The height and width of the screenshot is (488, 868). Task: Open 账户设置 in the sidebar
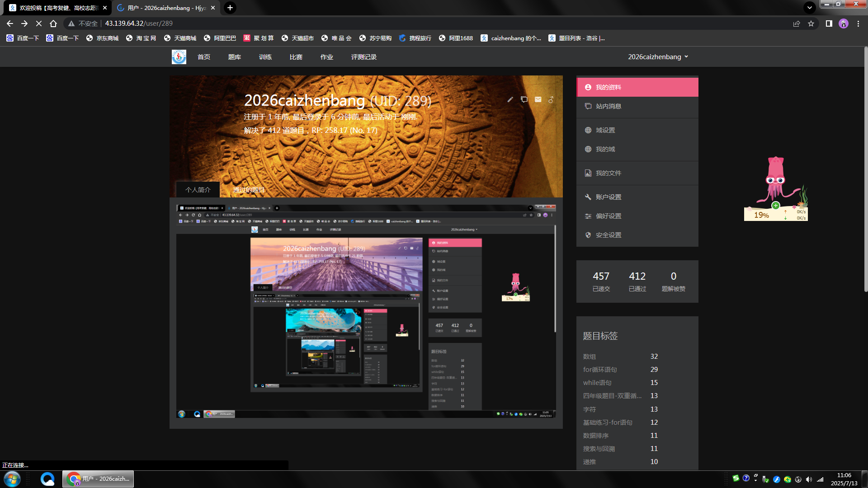pos(637,197)
